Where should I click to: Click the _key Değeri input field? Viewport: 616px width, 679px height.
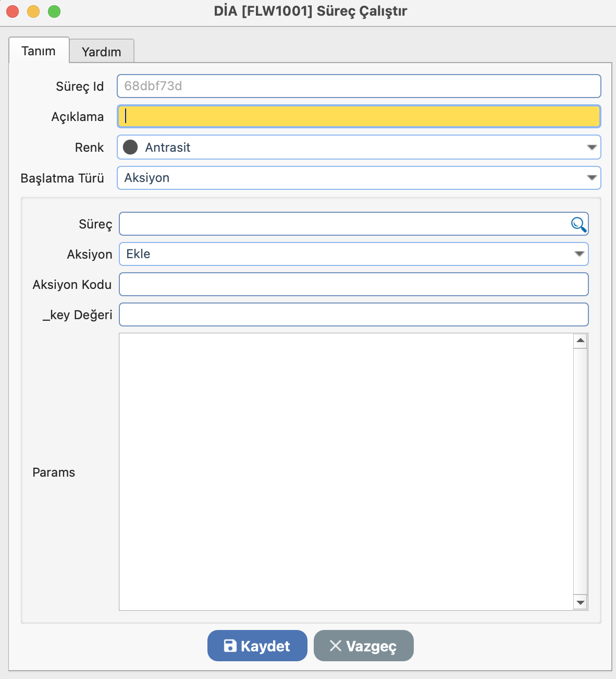[353, 315]
